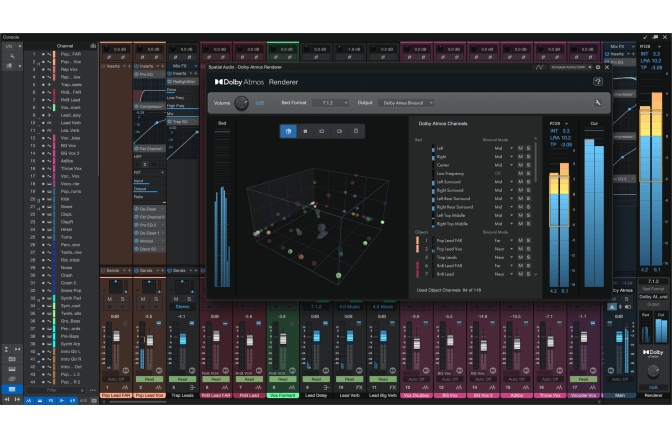Click the Dolby Atmos logo on Renderer strip
672x440 pixels.
pyautogui.click(x=653, y=353)
